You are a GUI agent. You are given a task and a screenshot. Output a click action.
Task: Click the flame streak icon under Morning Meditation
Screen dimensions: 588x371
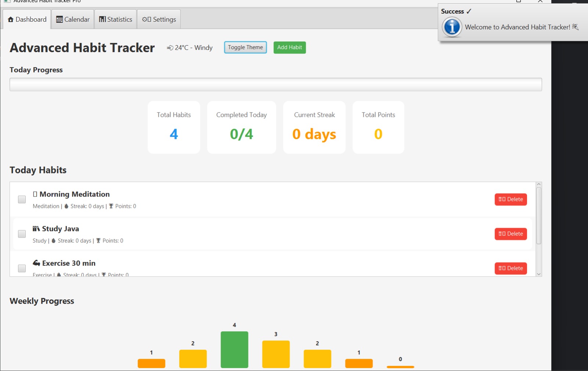pyautogui.click(x=67, y=206)
